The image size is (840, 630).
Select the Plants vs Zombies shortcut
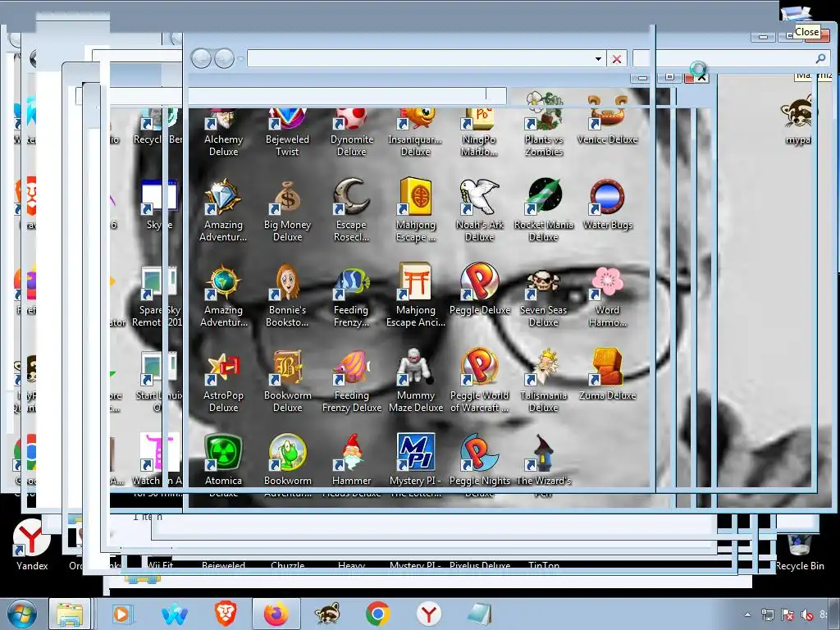click(x=544, y=125)
